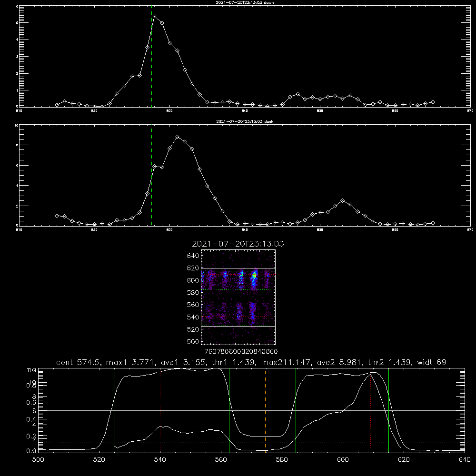The image size is (476, 476).
Task: Click the 'ave2 8.981' value in the stats line
Action: tap(340, 362)
